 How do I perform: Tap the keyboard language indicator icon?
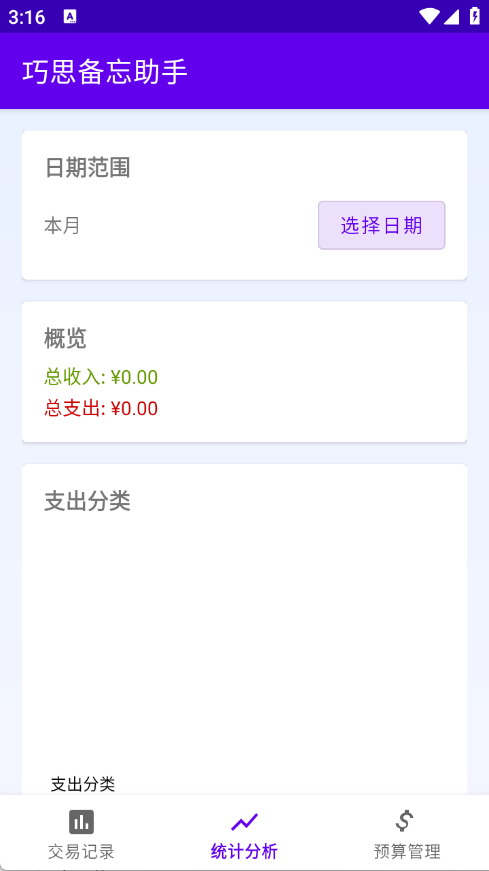pos(70,17)
